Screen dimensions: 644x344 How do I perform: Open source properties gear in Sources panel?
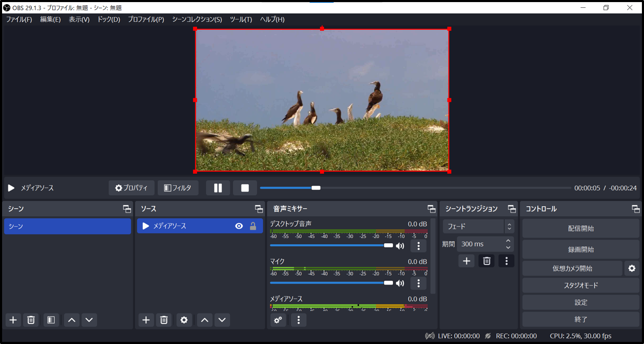click(x=184, y=320)
